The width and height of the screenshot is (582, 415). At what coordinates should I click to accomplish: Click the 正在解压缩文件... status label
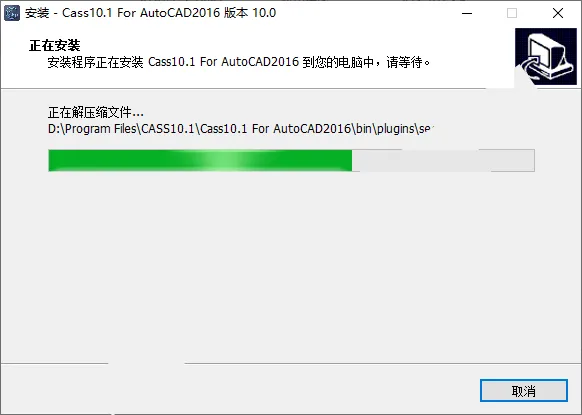click(x=96, y=112)
